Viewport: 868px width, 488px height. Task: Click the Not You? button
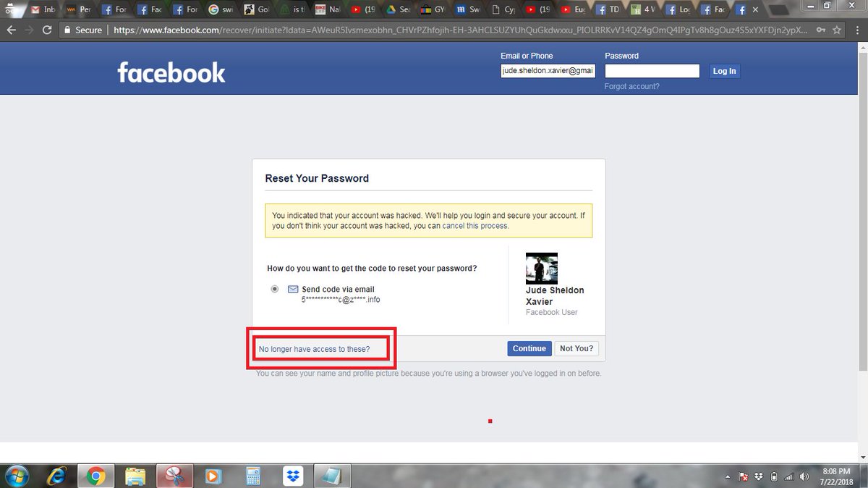coord(576,348)
